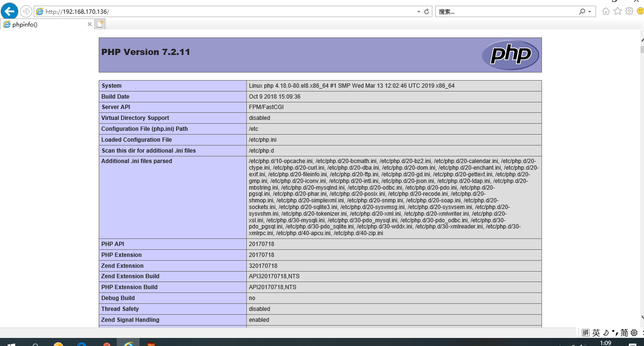Click the vertical scrollbar up arrow

(x=642, y=40)
